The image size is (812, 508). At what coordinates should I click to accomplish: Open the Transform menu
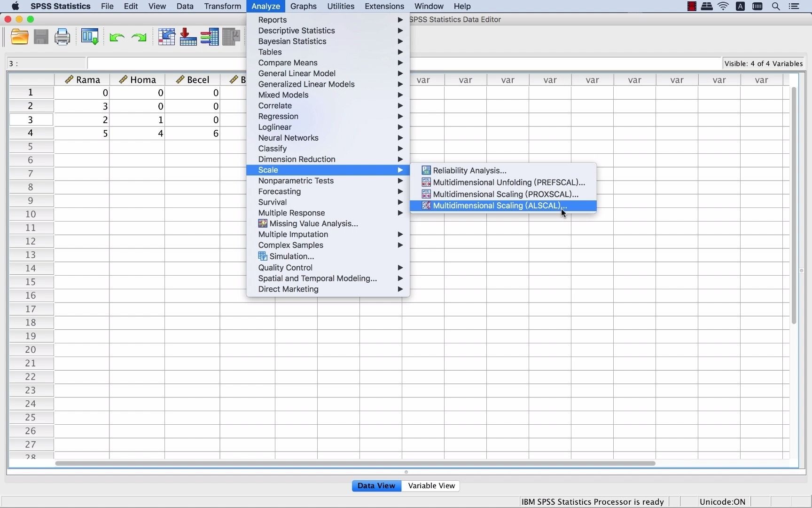point(223,6)
